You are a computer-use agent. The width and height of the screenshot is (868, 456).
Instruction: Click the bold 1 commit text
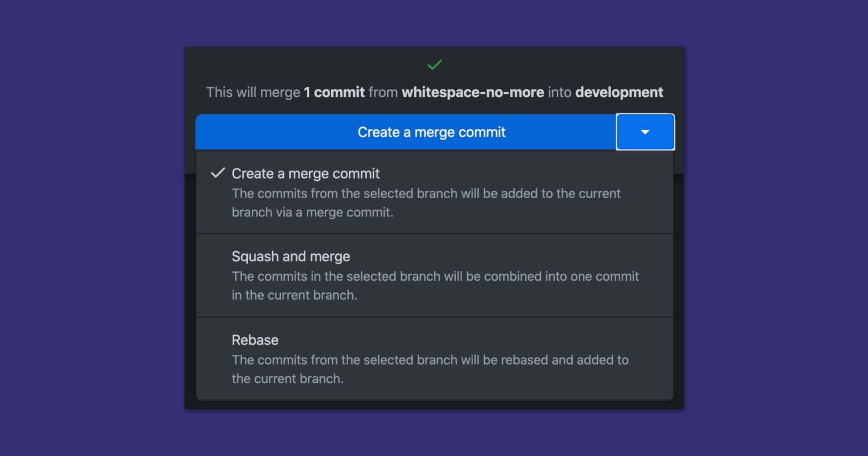click(334, 92)
